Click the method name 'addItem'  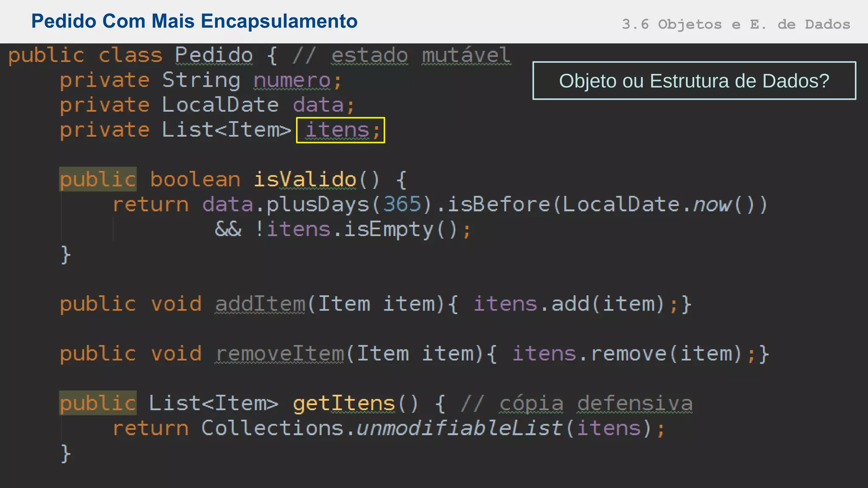click(260, 304)
